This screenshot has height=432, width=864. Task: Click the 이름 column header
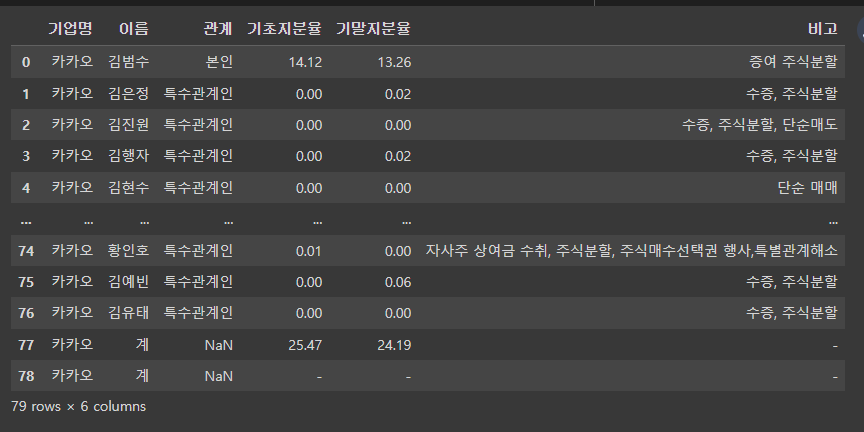[134, 29]
